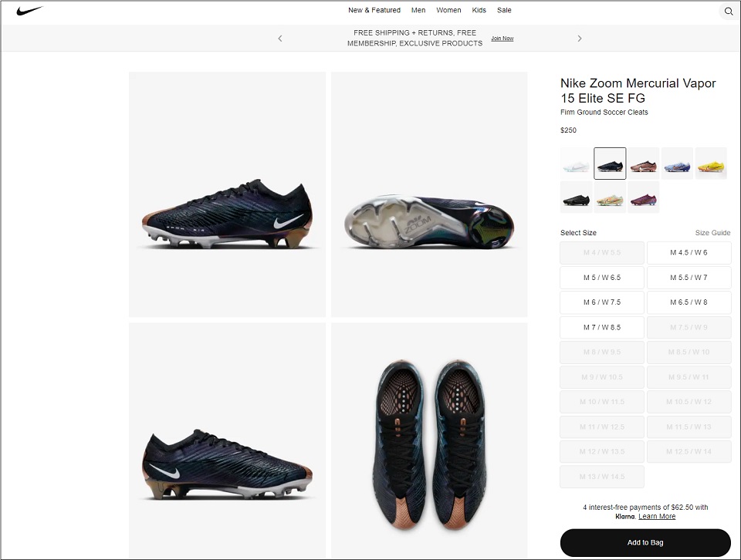Open the search icon
Screen dimensions: 741x560
[728, 12]
